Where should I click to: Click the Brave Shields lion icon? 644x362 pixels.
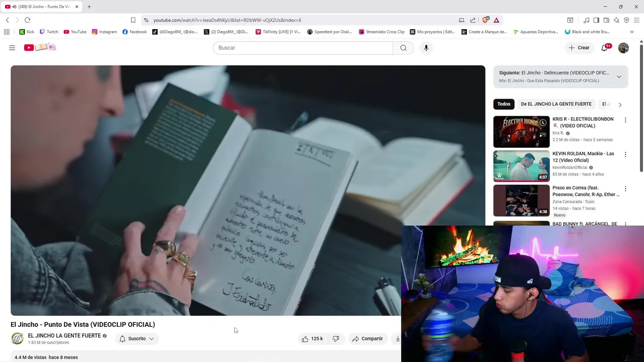click(x=485, y=20)
